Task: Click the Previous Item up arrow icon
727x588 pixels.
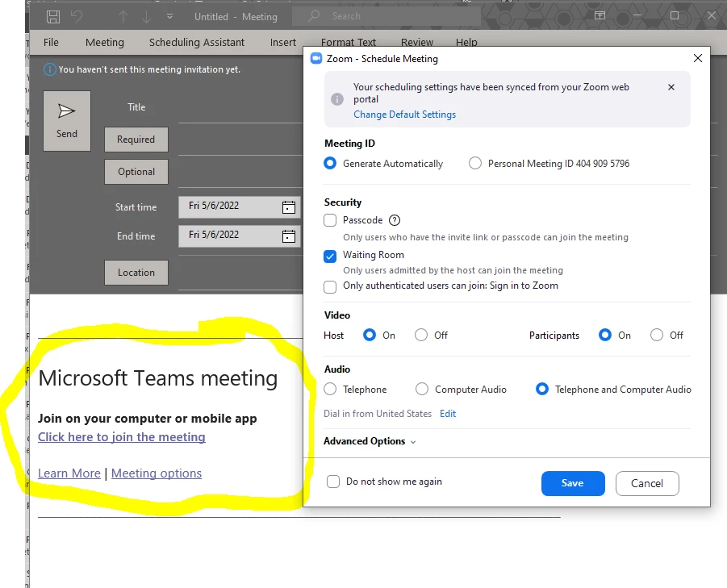Action: pos(123,17)
